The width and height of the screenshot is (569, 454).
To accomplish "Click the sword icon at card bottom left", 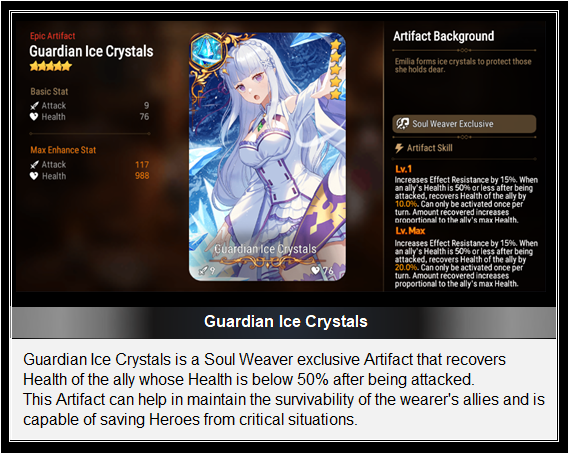I will click(203, 270).
